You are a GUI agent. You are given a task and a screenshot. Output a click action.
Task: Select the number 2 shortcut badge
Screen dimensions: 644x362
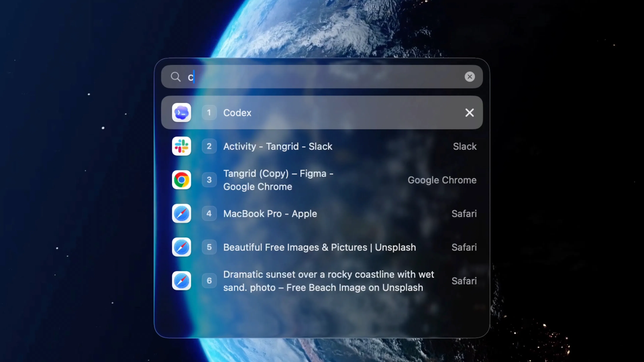tap(209, 146)
